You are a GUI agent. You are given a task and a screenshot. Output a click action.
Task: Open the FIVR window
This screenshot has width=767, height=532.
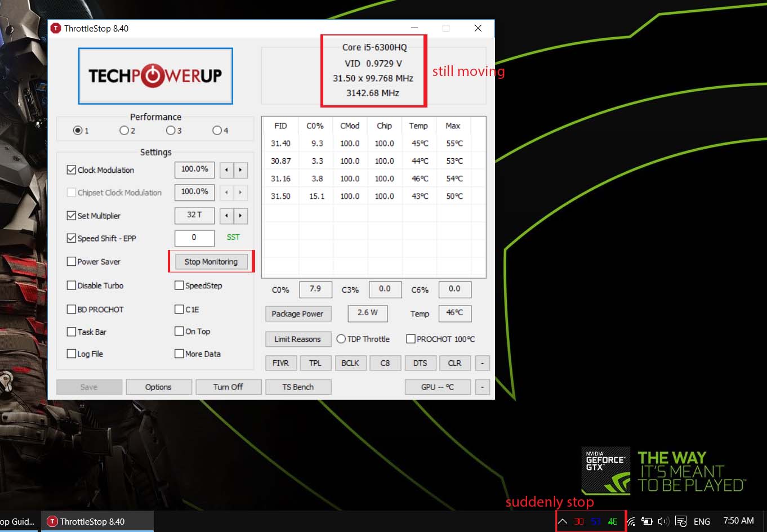coord(280,363)
